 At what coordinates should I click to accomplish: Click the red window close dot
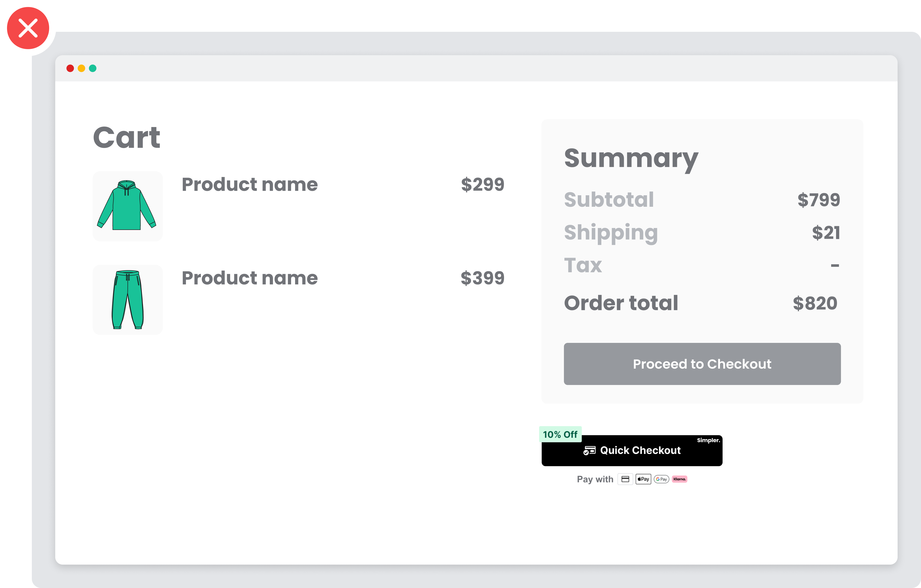pos(70,69)
